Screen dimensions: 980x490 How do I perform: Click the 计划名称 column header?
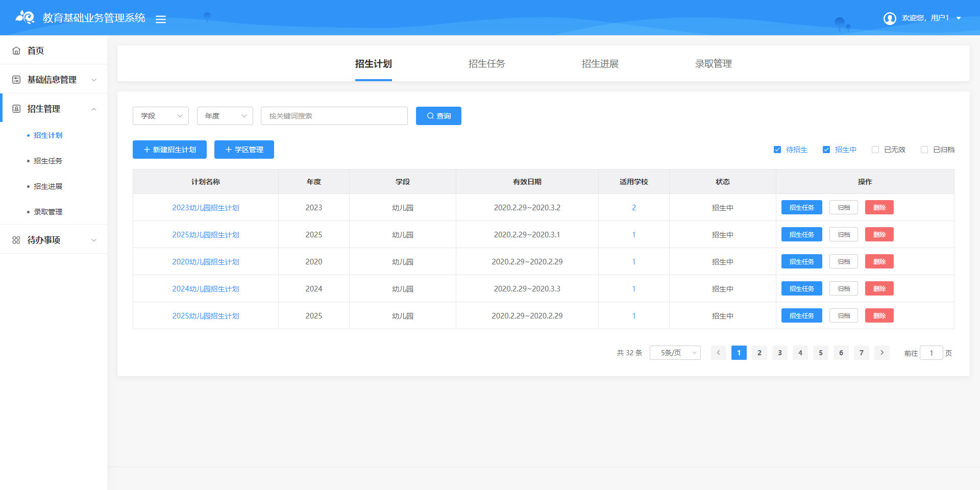pos(206,182)
